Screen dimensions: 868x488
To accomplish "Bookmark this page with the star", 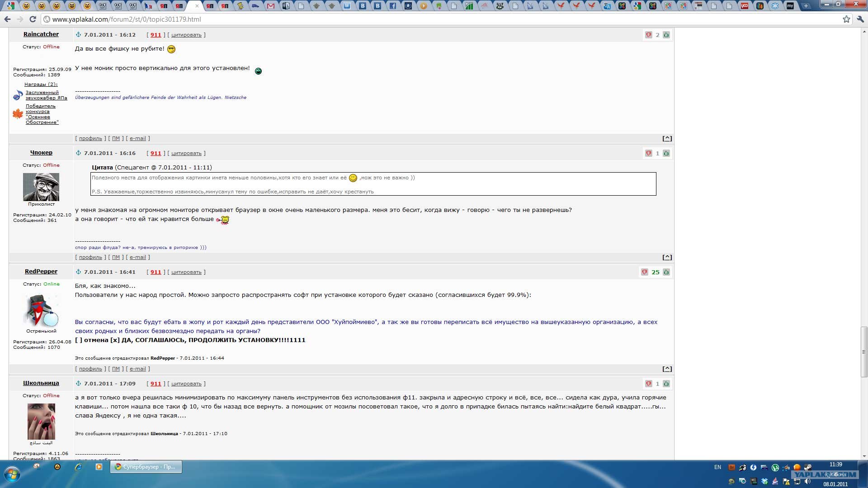I will pos(846,19).
